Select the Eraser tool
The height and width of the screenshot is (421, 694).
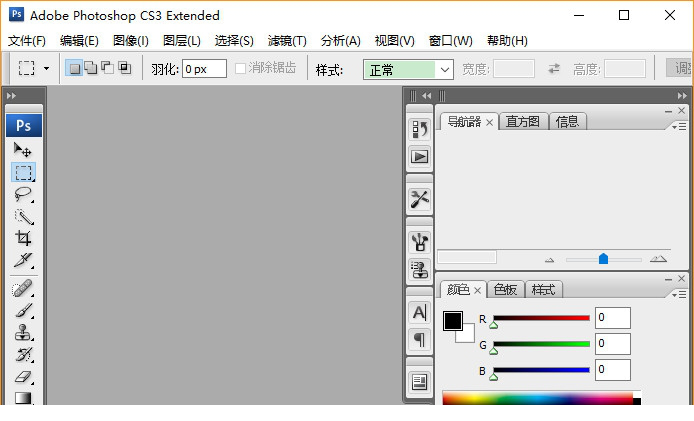(23, 377)
